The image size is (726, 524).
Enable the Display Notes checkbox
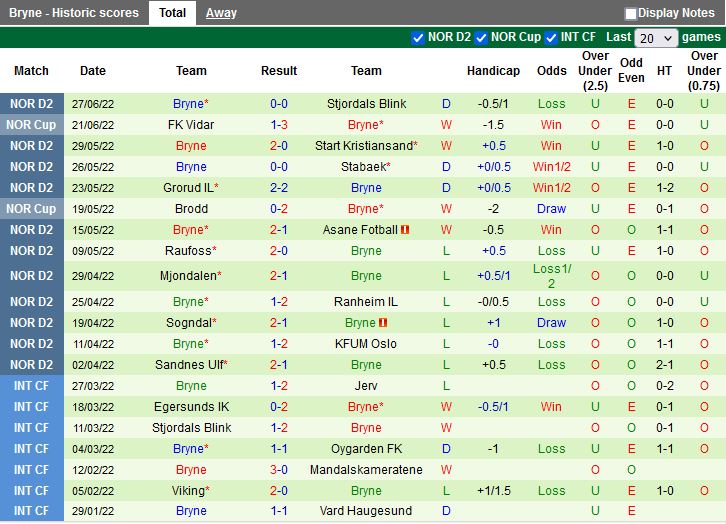pos(630,13)
